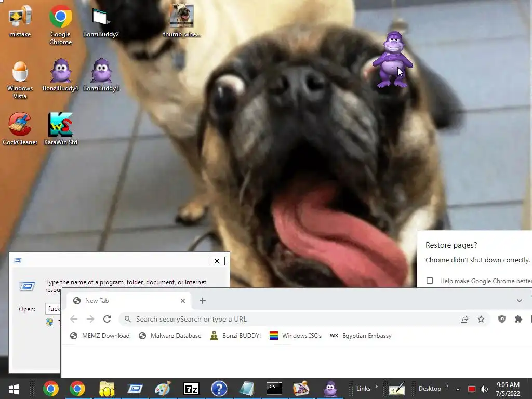
Task: Open the mistake desktop icon
Action: 20,21
